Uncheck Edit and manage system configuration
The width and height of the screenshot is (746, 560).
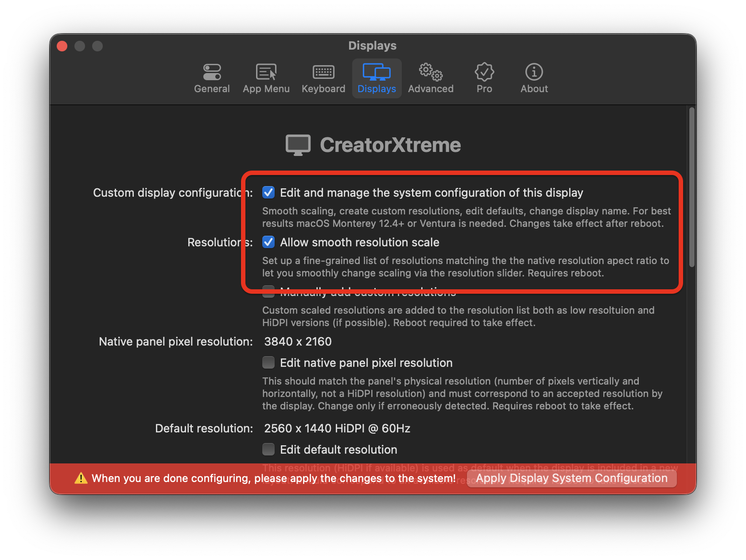coord(268,192)
